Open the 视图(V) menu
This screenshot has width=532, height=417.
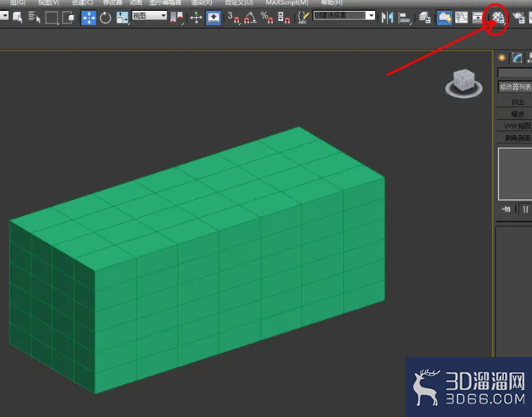click(x=48, y=3)
